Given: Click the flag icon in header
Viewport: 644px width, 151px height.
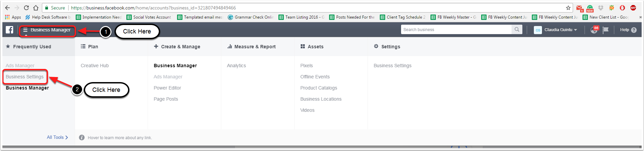Looking at the screenshot, I should [605, 30].
